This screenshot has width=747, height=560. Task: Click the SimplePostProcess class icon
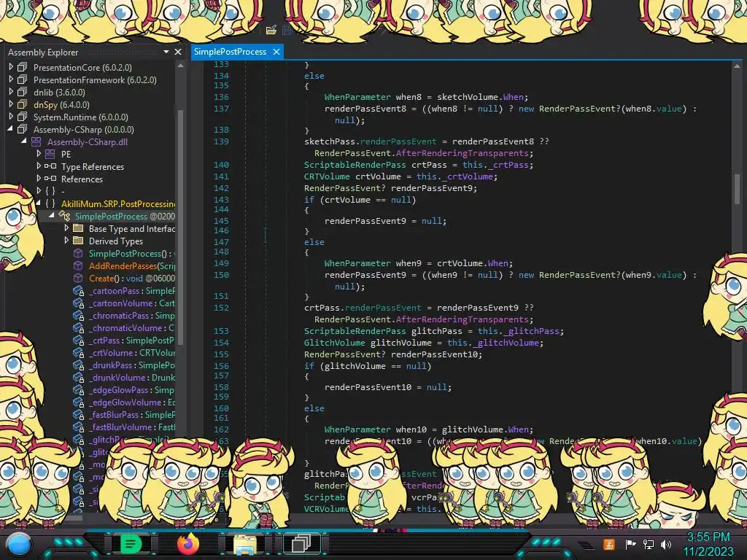click(64, 216)
